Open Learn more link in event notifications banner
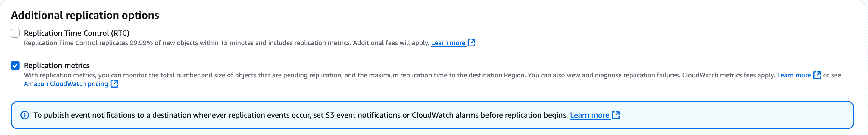Image resolution: width=868 pixels, height=135 pixels. tap(589, 115)
